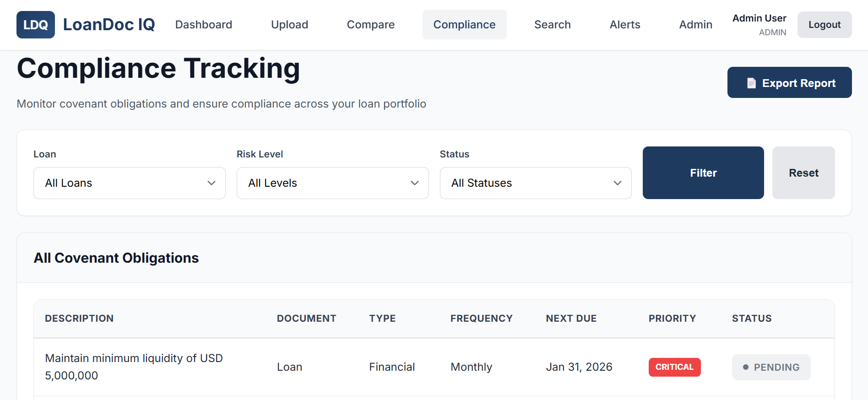Click the 'Financial' type cell
This screenshot has height=400, width=868.
(392, 367)
